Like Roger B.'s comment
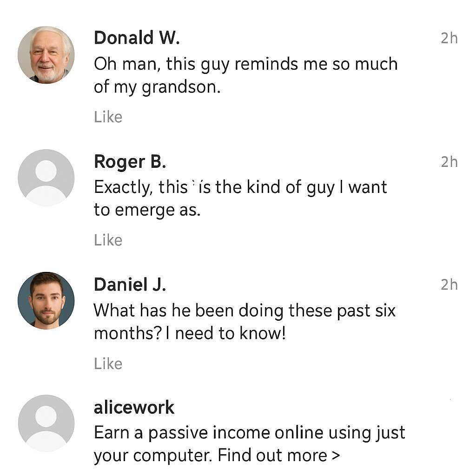The height and width of the screenshot is (476, 476). tap(108, 240)
